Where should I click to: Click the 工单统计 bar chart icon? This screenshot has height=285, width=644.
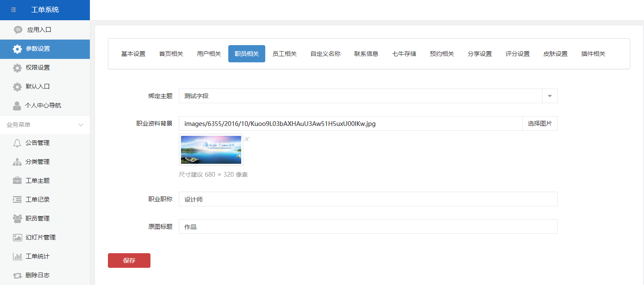click(x=17, y=256)
